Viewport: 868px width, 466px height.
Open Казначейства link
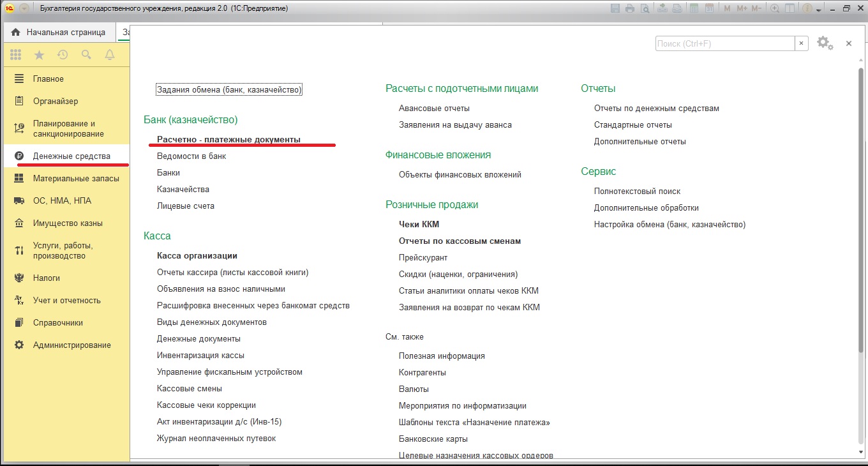183,189
